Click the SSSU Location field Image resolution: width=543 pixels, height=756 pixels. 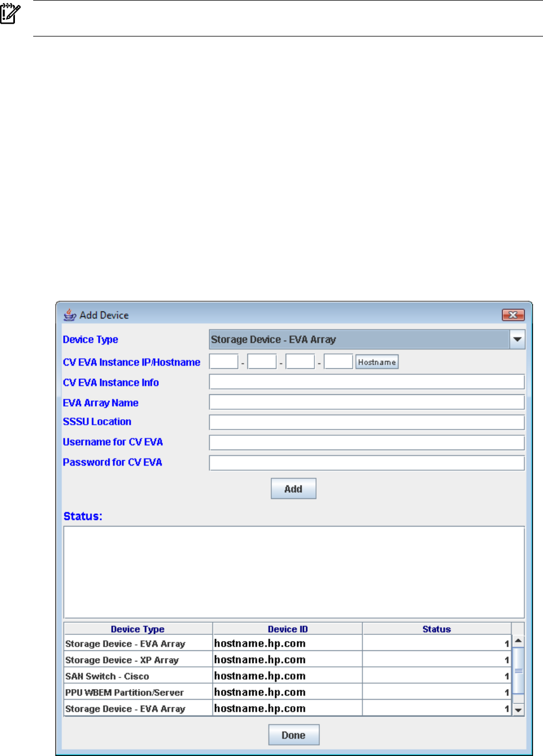tap(366, 423)
